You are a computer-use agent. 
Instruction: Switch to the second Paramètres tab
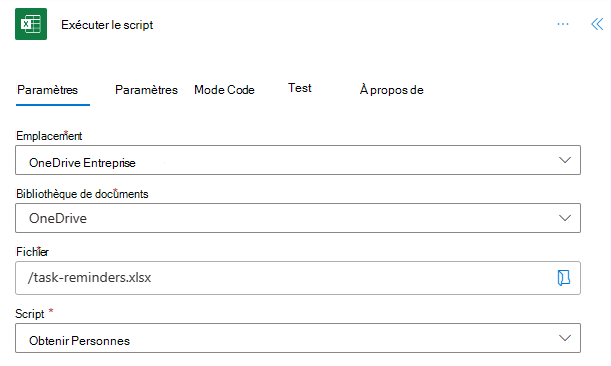coord(147,90)
